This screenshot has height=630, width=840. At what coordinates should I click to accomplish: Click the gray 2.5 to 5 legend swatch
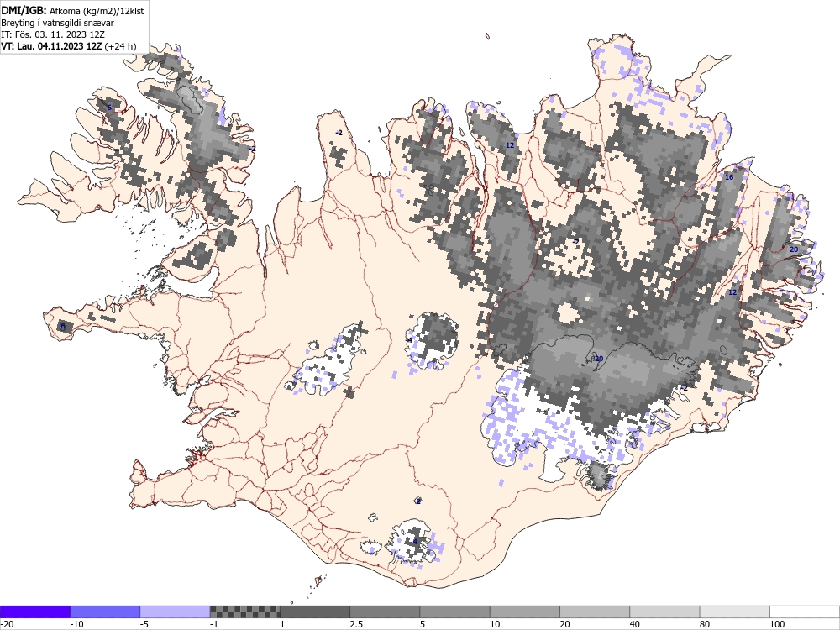click(x=385, y=612)
